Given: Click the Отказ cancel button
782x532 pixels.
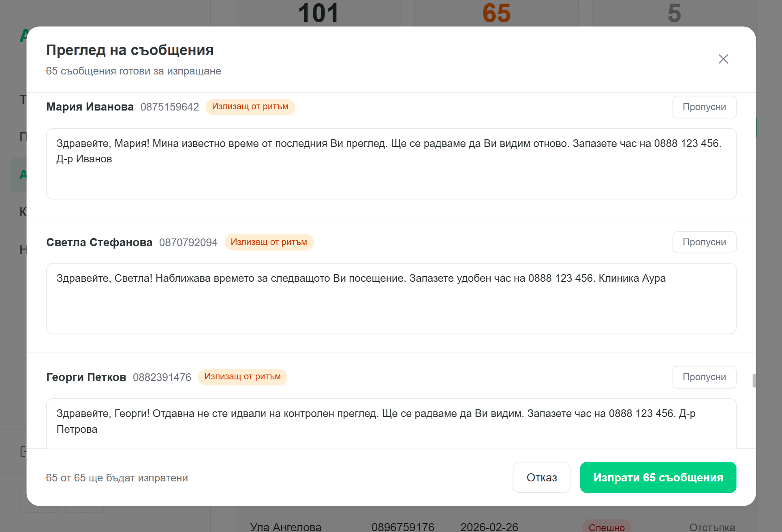Looking at the screenshot, I should (541, 477).
